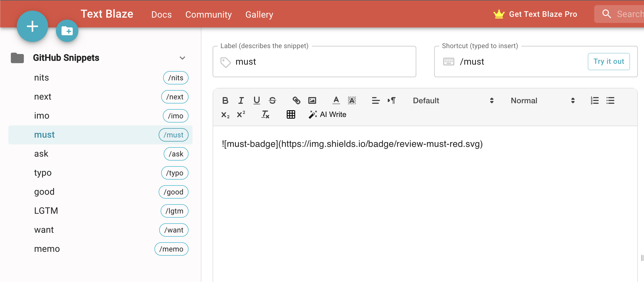The height and width of the screenshot is (282, 644).
Task: Open the Gallery page
Action: point(259,14)
